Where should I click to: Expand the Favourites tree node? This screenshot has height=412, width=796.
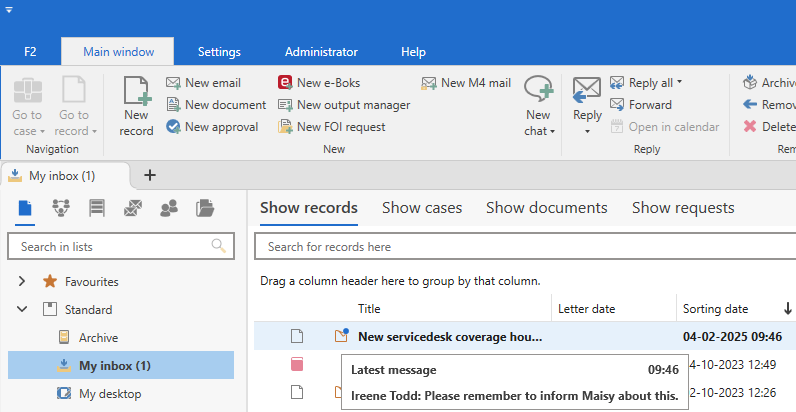pos(22,282)
